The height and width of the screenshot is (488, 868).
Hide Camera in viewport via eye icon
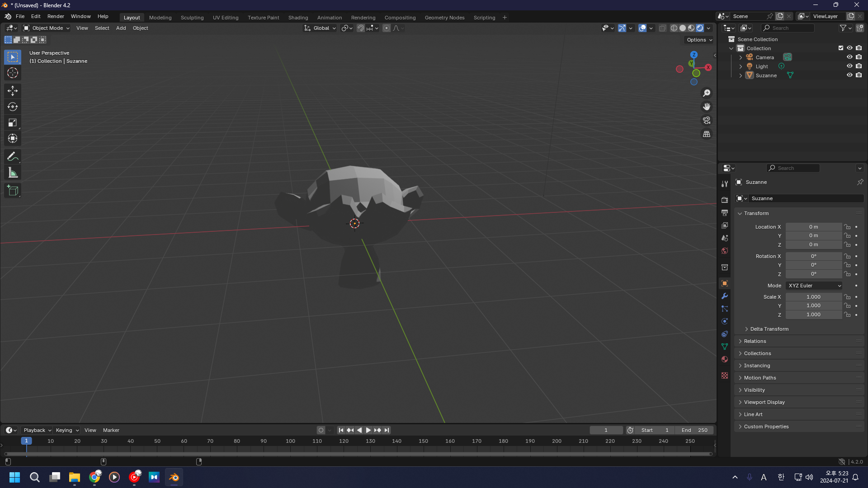(849, 57)
